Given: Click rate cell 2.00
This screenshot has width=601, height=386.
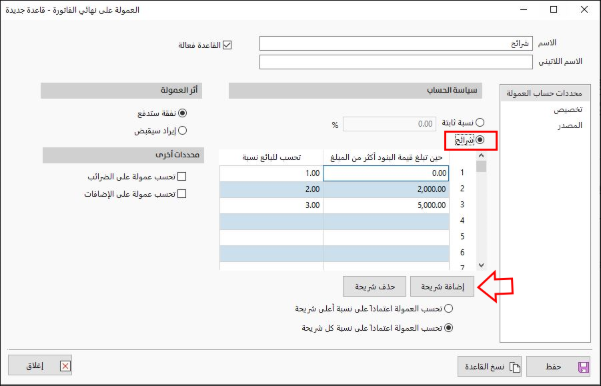Looking at the screenshot, I should coord(271,189).
